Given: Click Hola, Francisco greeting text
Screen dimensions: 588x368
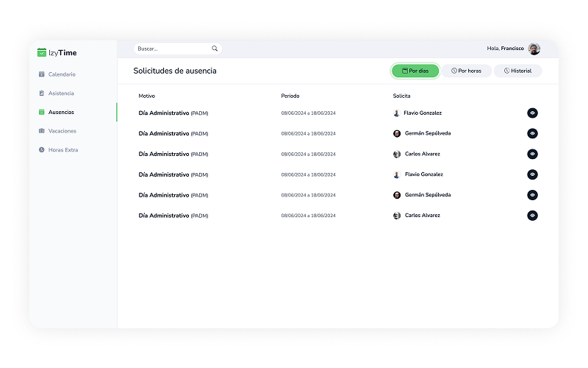Looking at the screenshot, I should [x=505, y=49].
